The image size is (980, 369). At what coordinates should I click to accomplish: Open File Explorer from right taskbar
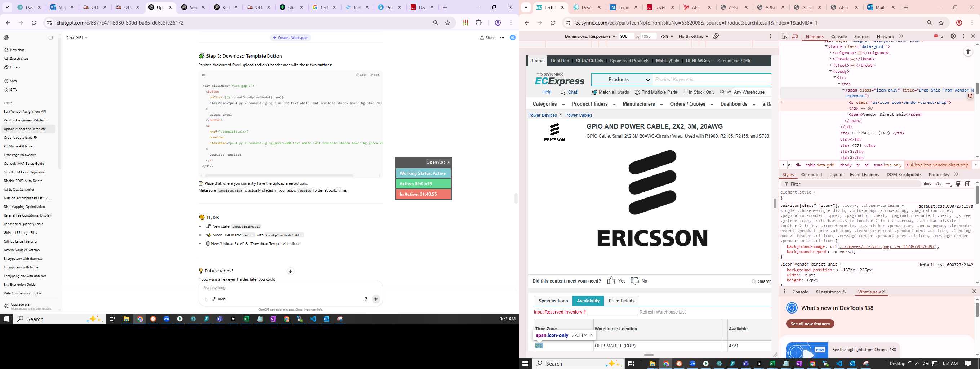pyautogui.click(x=652, y=364)
